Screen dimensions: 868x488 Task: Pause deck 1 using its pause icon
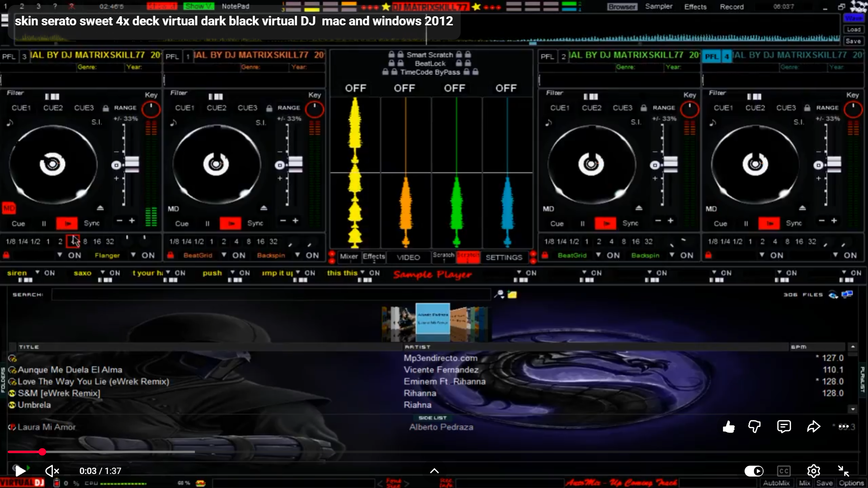point(208,223)
